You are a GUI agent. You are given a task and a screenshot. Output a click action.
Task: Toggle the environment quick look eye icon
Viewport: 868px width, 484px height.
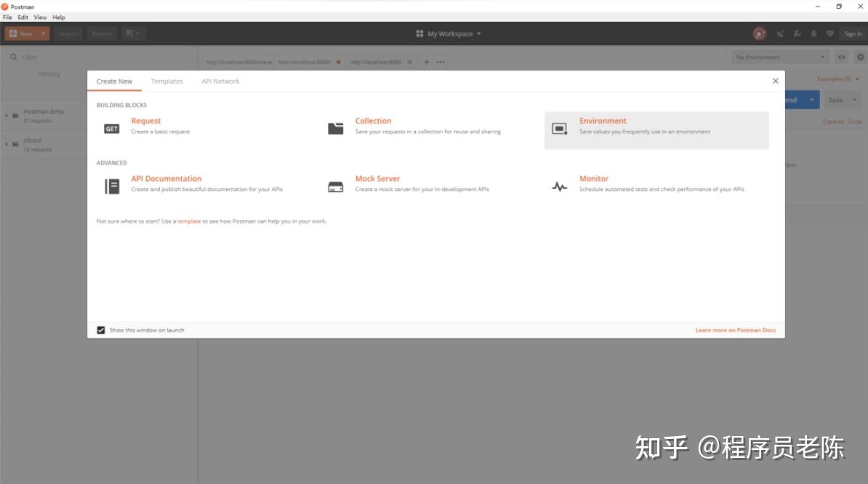click(842, 56)
